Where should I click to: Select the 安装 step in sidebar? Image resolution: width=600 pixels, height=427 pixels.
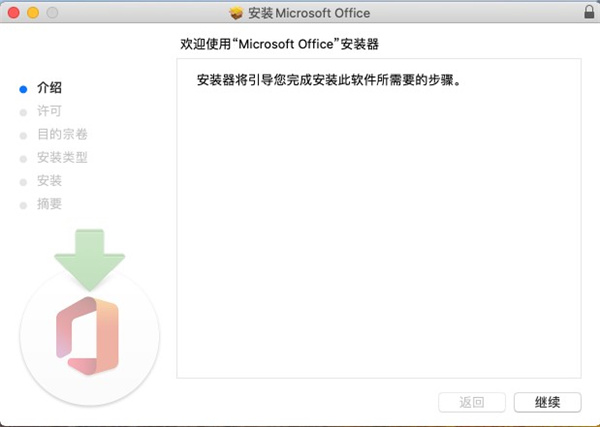pos(49,181)
